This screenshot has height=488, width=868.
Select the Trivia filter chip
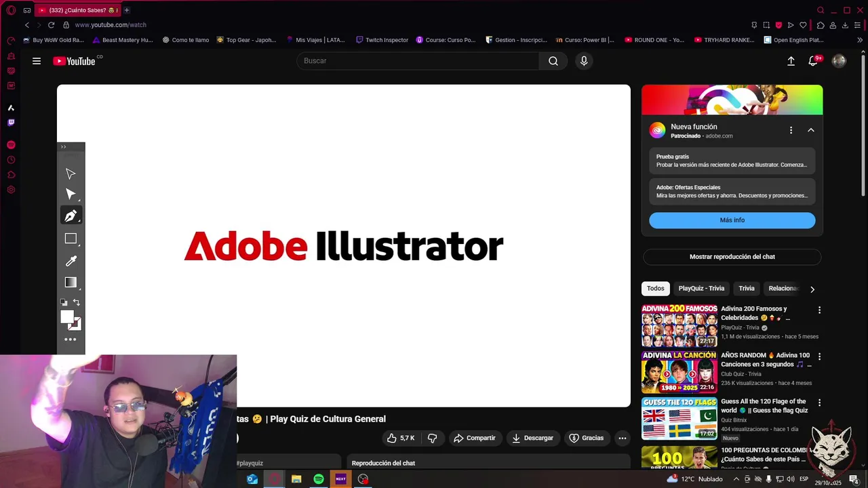(747, 289)
